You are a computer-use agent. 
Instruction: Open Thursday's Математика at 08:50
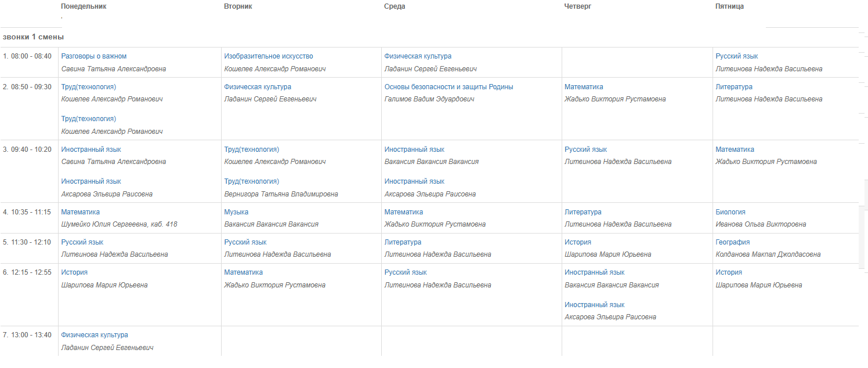(584, 87)
